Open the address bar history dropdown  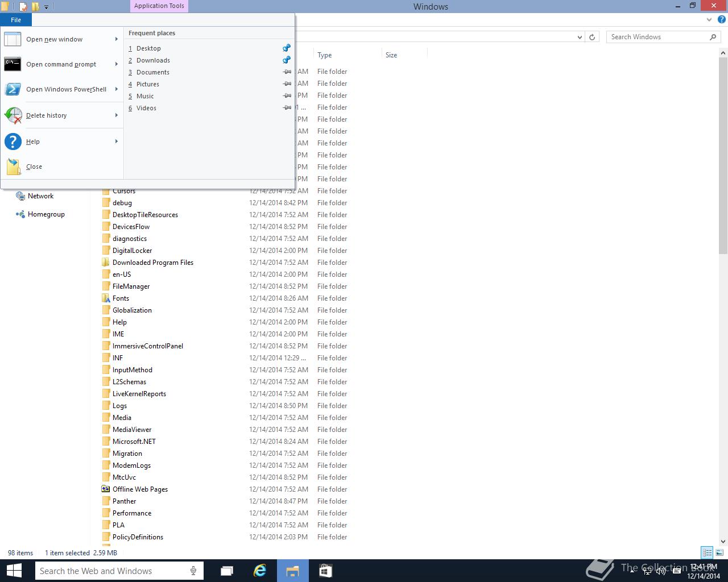pyautogui.click(x=580, y=37)
